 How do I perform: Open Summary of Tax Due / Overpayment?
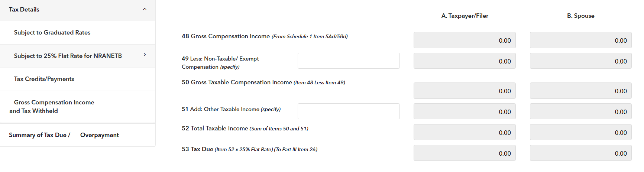tap(64, 135)
